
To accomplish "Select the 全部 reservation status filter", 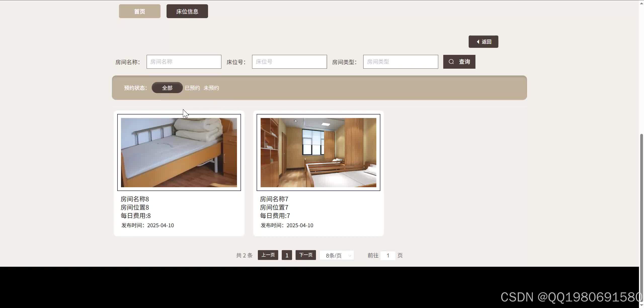I will tap(167, 88).
